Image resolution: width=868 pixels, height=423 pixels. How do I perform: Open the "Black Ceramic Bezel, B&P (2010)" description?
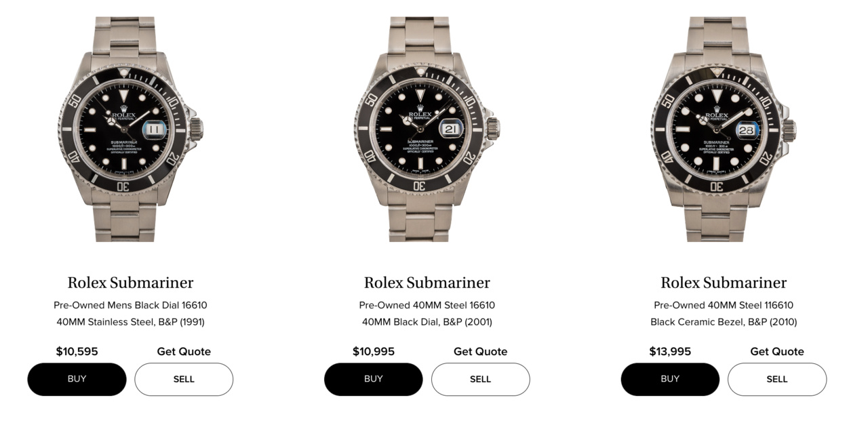[x=724, y=322]
